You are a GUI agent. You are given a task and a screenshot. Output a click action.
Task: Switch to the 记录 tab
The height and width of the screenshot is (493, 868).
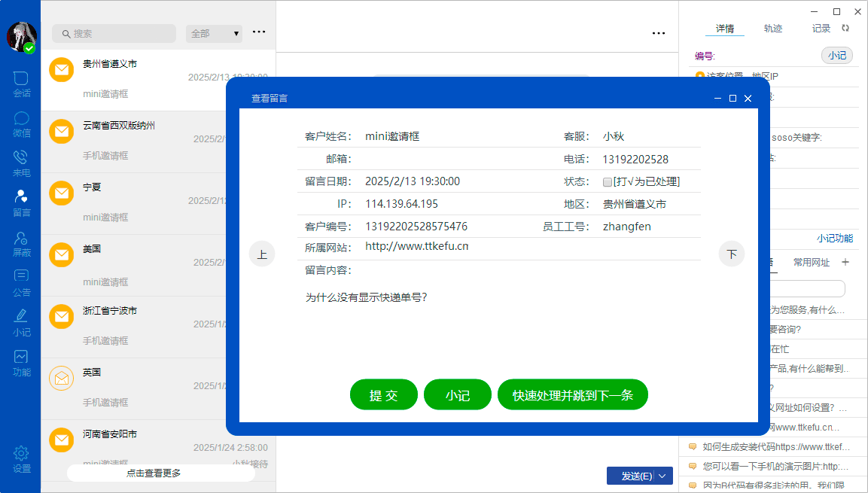821,29
